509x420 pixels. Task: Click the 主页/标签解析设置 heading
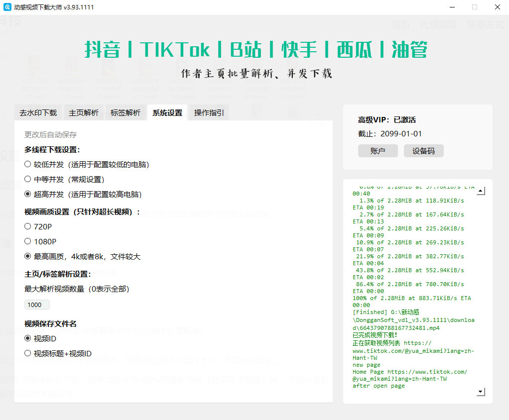point(58,274)
